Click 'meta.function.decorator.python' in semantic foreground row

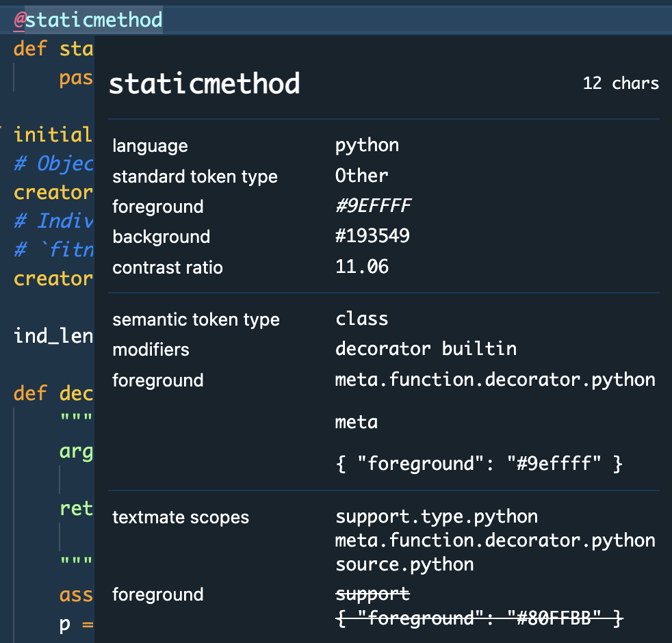click(x=495, y=380)
